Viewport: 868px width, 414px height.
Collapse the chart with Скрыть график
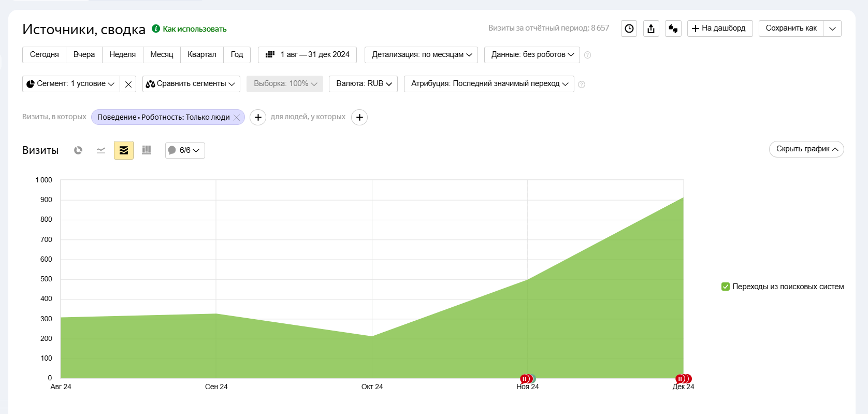(806, 149)
